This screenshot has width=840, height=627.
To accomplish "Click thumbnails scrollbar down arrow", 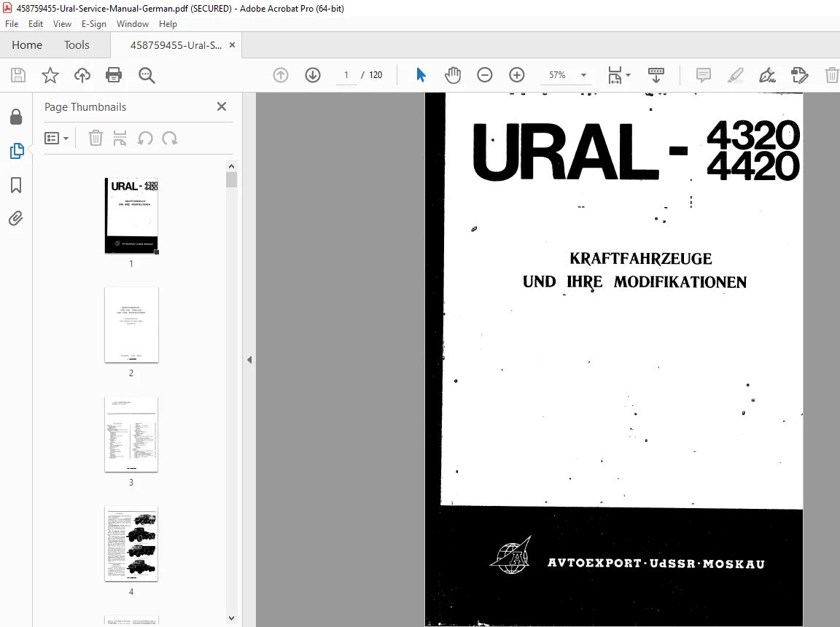I will point(231,618).
